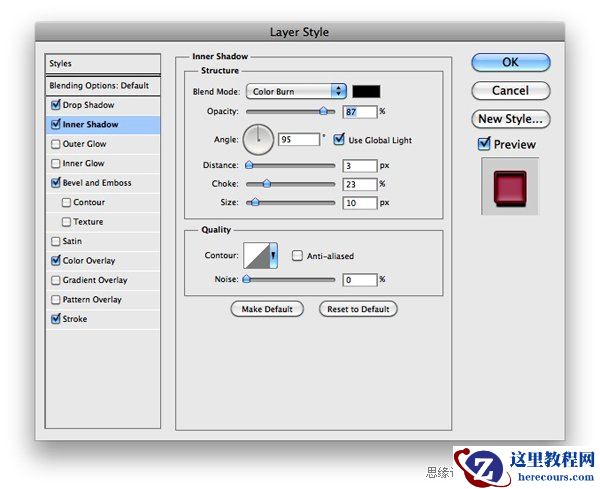Click the OK button
Viewport: 600px width, 489px height.
point(511,62)
